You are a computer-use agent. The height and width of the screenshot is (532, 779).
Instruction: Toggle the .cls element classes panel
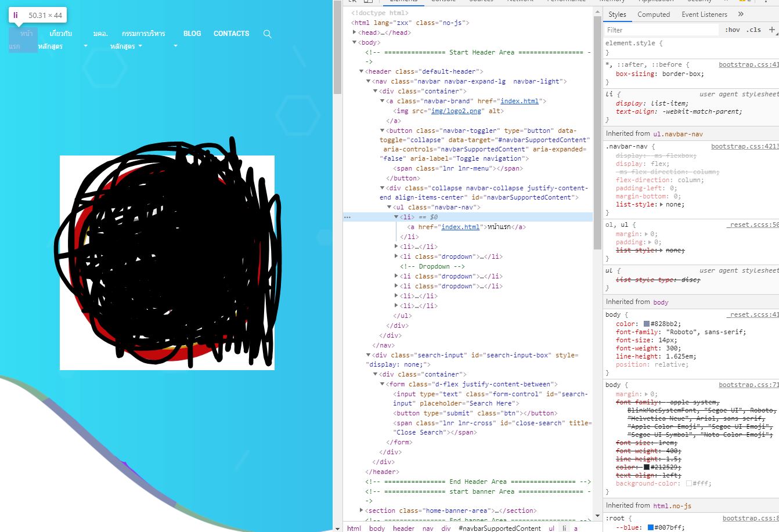pyautogui.click(x=754, y=30)
